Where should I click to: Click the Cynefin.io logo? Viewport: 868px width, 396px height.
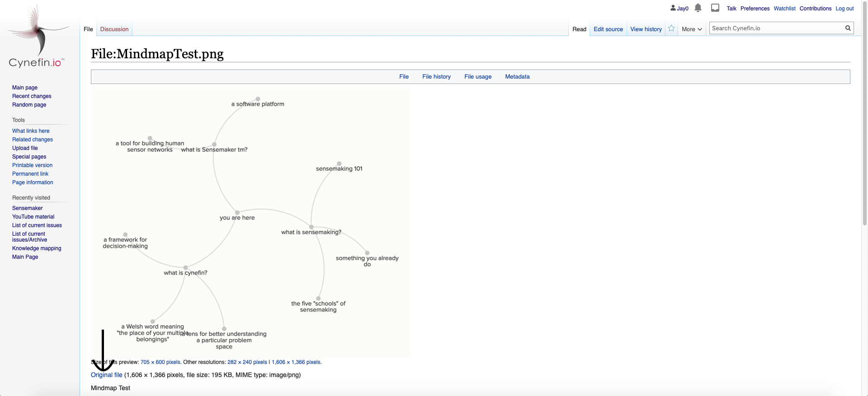point(37,37)
